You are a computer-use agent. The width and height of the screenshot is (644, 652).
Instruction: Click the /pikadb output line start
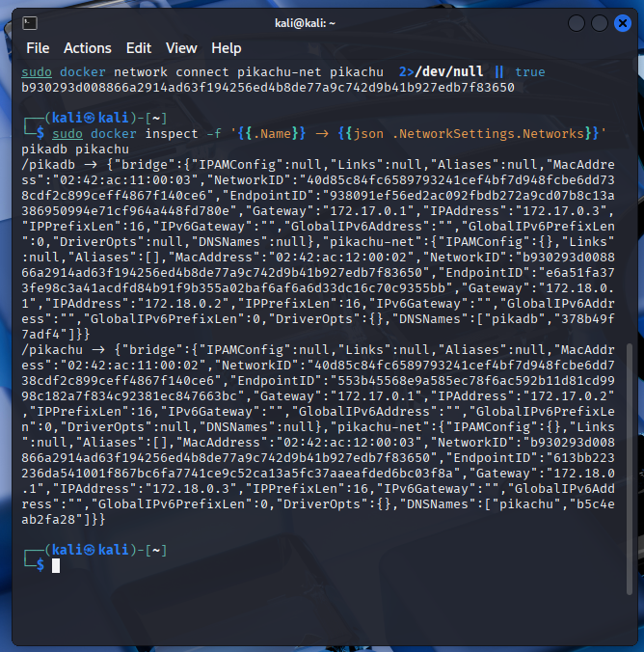tap(44, 165)
